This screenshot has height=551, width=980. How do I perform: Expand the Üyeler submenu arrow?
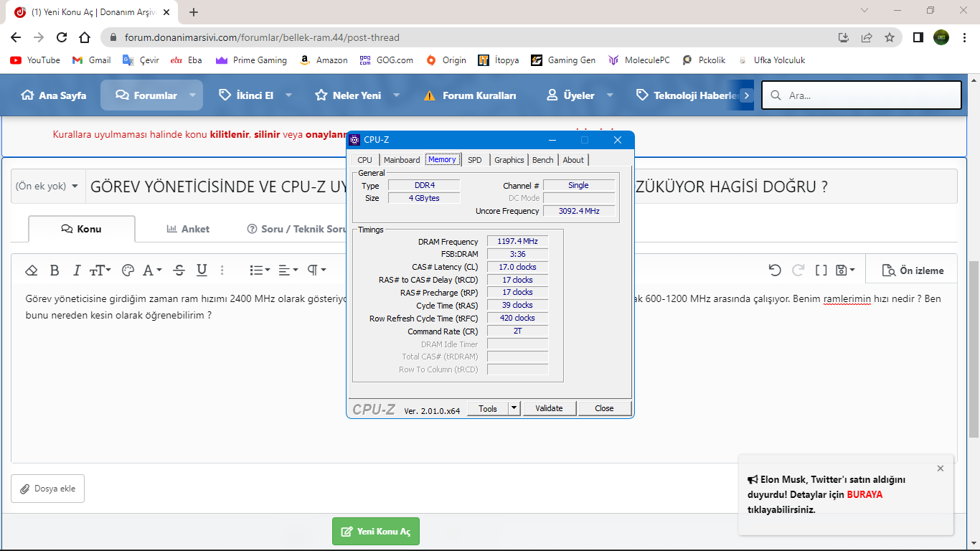click(610, 95)
